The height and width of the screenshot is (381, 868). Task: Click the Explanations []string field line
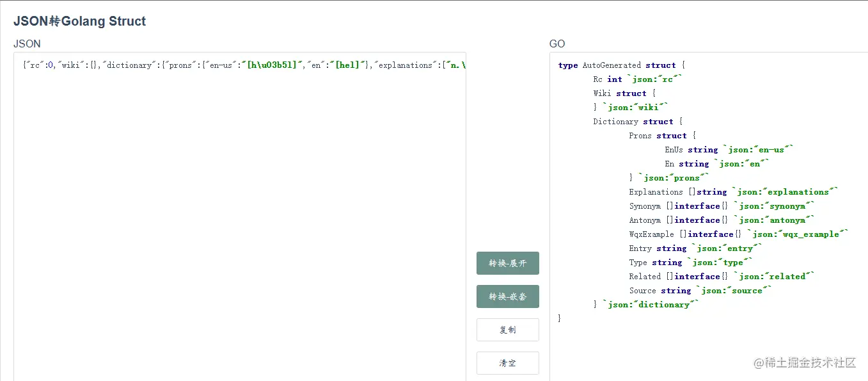coord(733,192)
